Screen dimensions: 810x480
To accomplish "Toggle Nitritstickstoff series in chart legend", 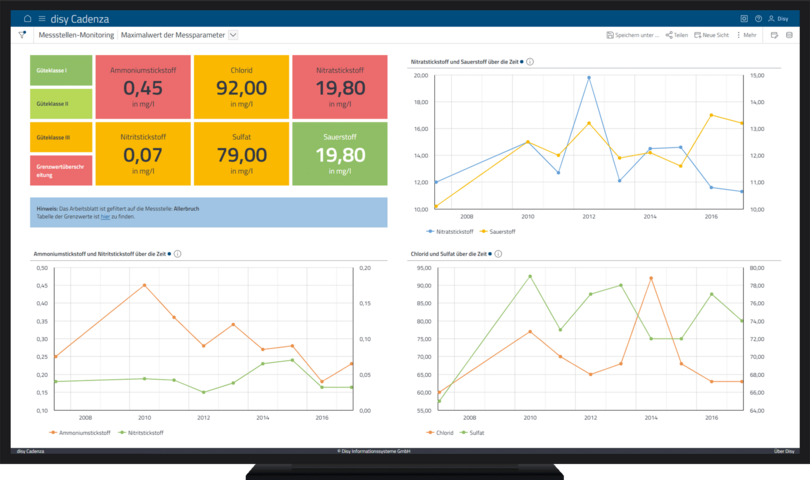I will [x=141, y=432].
